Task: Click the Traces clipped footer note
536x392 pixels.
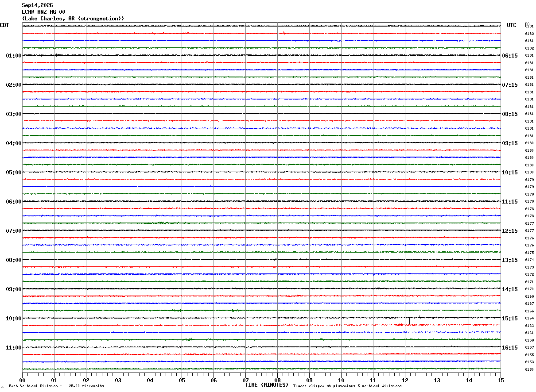Action: [347, 386]
